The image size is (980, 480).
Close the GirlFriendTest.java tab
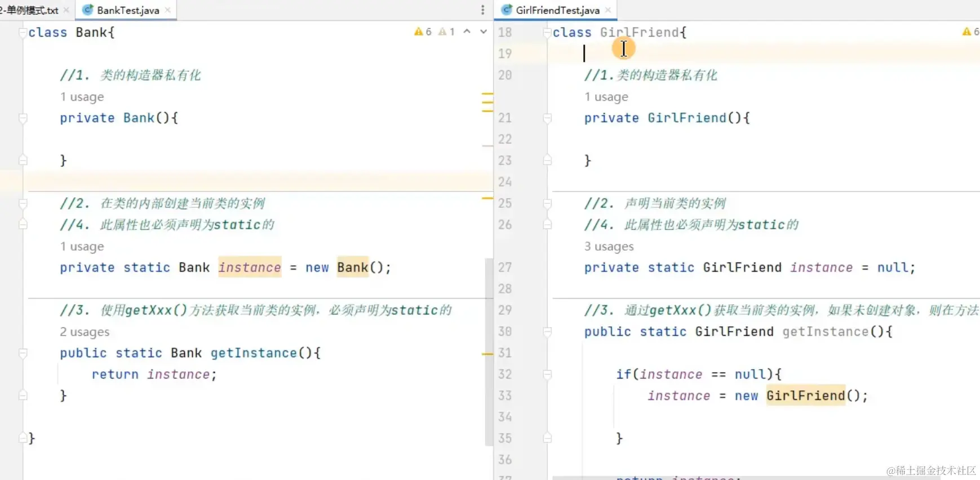click(x=608, y=10)
